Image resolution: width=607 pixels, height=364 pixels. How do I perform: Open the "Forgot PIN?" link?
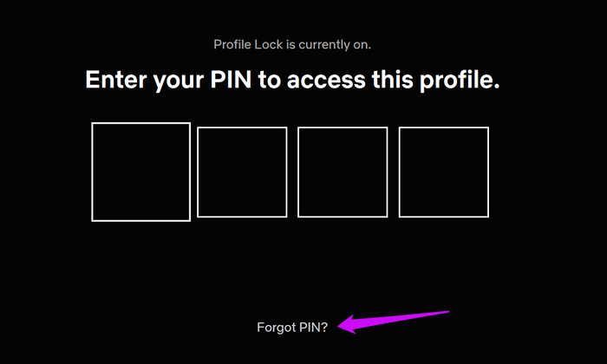pos(292,328)
